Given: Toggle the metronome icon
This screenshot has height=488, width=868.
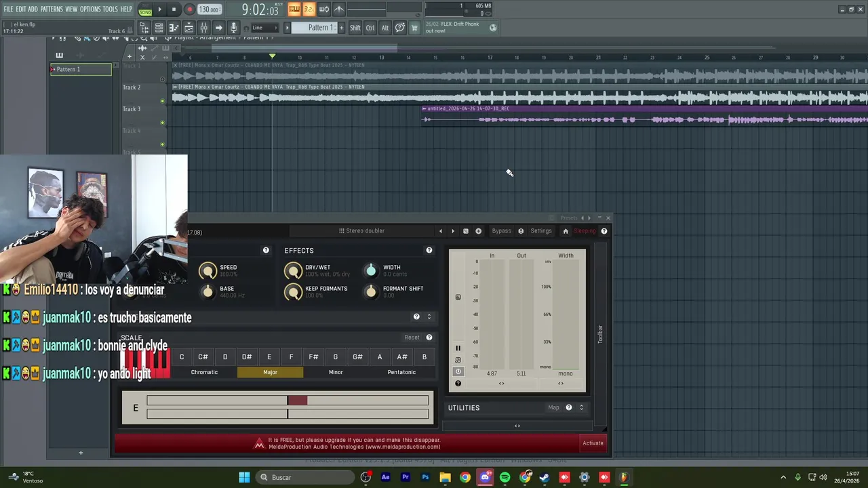Looking at the screenshot, I should click(339, 9).
